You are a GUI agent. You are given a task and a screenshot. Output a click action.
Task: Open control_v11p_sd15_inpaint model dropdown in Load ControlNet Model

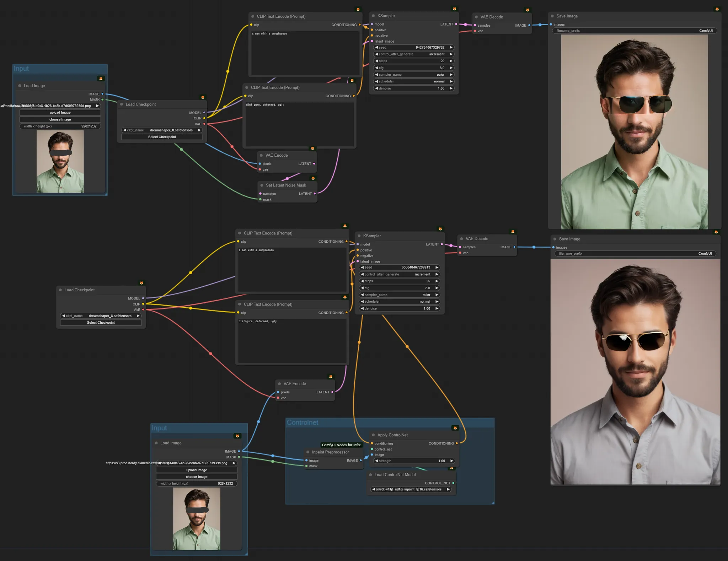click(411, 490)
